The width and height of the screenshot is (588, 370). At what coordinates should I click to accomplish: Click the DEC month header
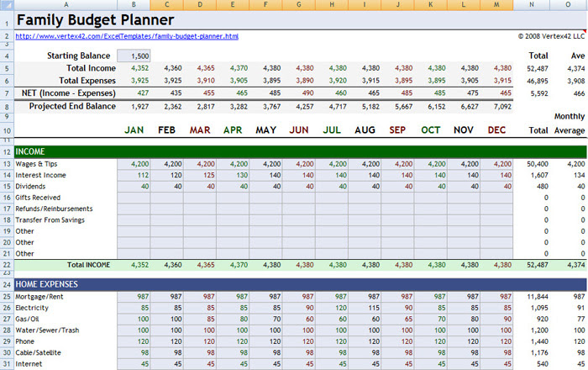[x=496, y=130]
